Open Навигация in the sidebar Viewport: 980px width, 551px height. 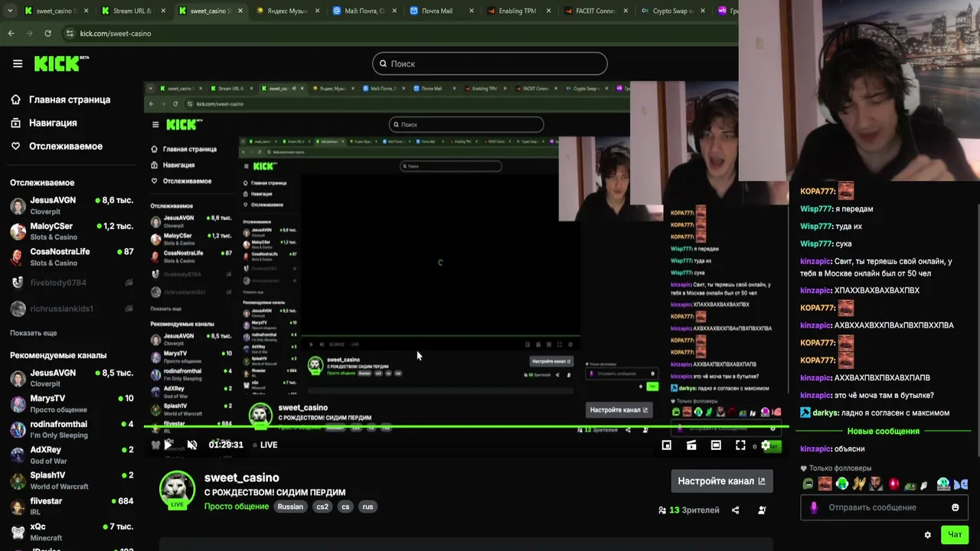(x=44, y=122)
